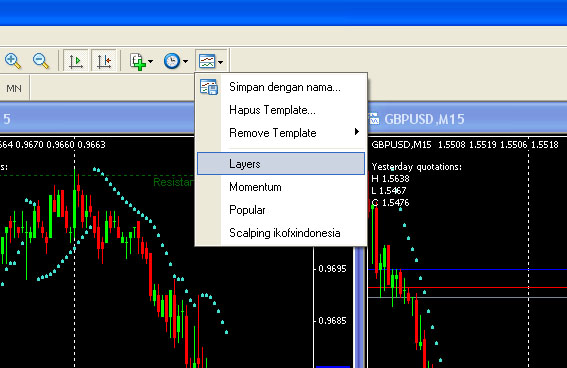This screenshot has width=567, height=368.
Task: Click the save template icon in the menu
Action: 209,87
